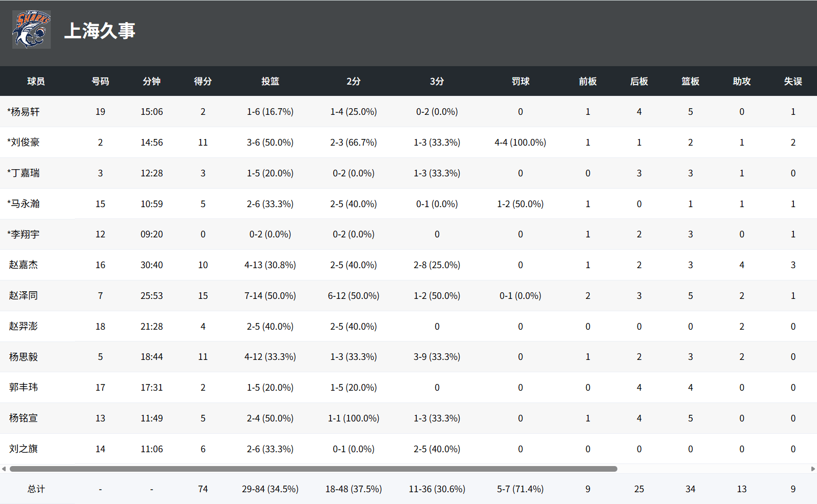Click 杨易轩's minutes 15:06
This screenshot has width=817, height=504.
tap(151, 112)
